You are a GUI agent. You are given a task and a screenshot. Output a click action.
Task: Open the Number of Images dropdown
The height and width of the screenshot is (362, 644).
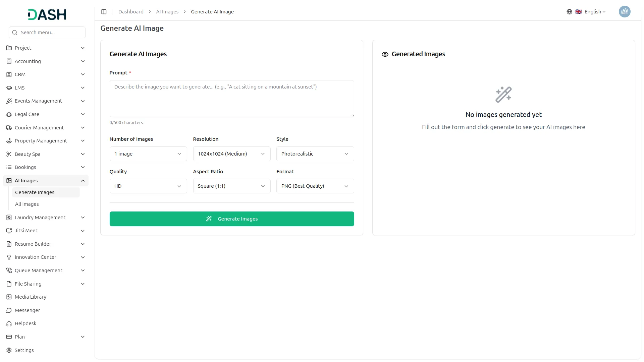click(x=148, y=154)
